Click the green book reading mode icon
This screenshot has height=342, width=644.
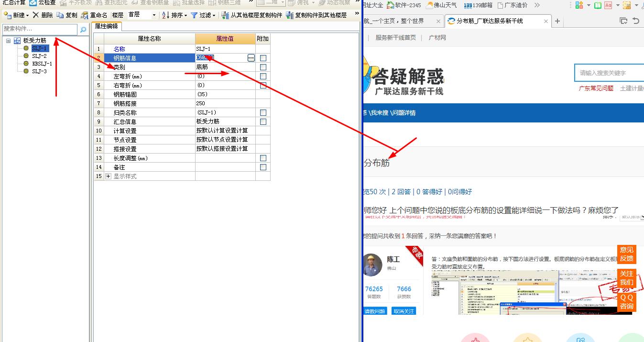598,5
